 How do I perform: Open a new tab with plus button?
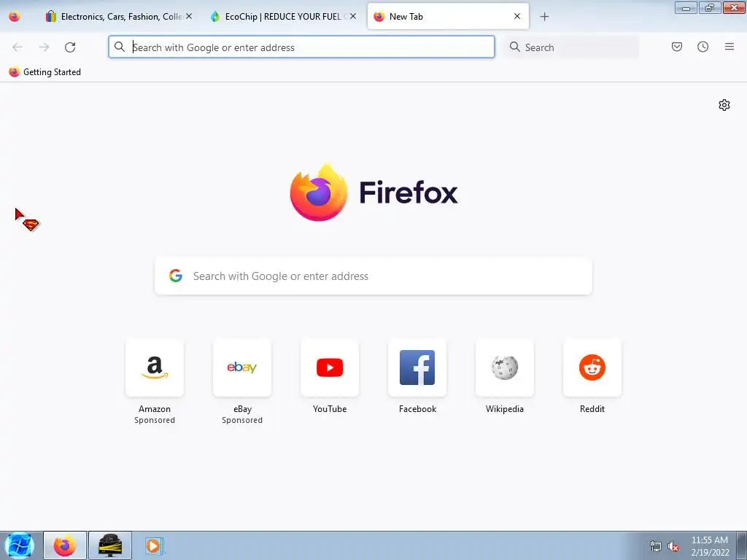tap(544, 17)
